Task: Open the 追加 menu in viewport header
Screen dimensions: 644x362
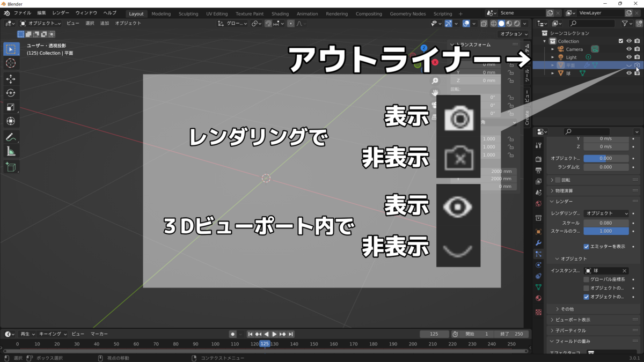Action: [105, 24]
